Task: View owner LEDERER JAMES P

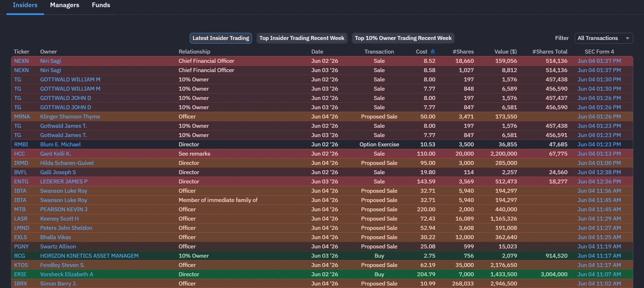Action: tap(64, 182)
